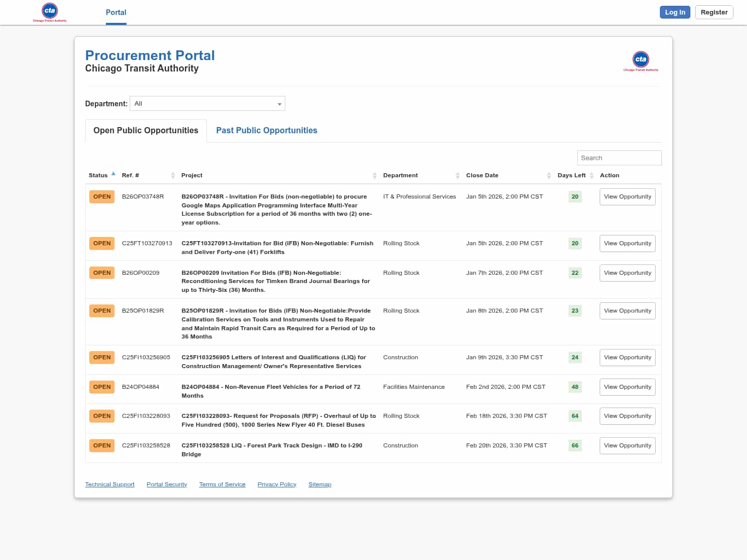Viewport: 747px width, 560px height.
Task: Open the Department dropdown
Action: (208, 104)
